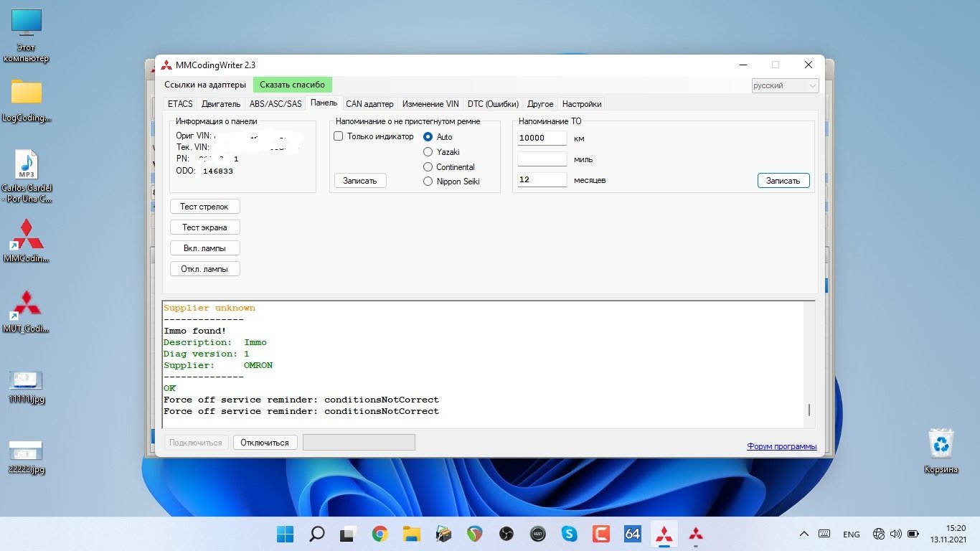Switch ENG input language
This screenshot has width=980, height=551.
852,534
